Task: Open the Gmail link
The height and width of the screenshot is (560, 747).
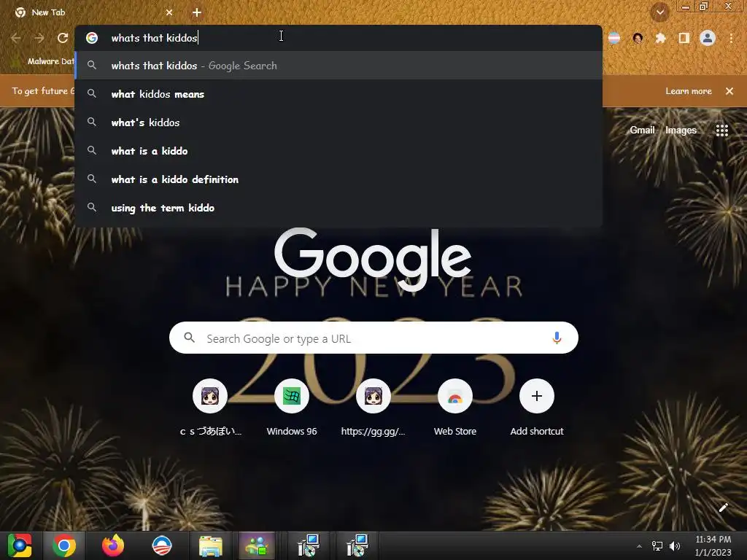Action: tap(642, 130)
